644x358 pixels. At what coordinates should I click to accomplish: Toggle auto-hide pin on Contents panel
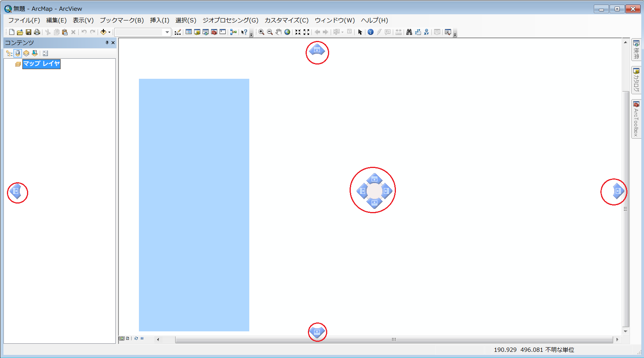click(x=107, y=42)
